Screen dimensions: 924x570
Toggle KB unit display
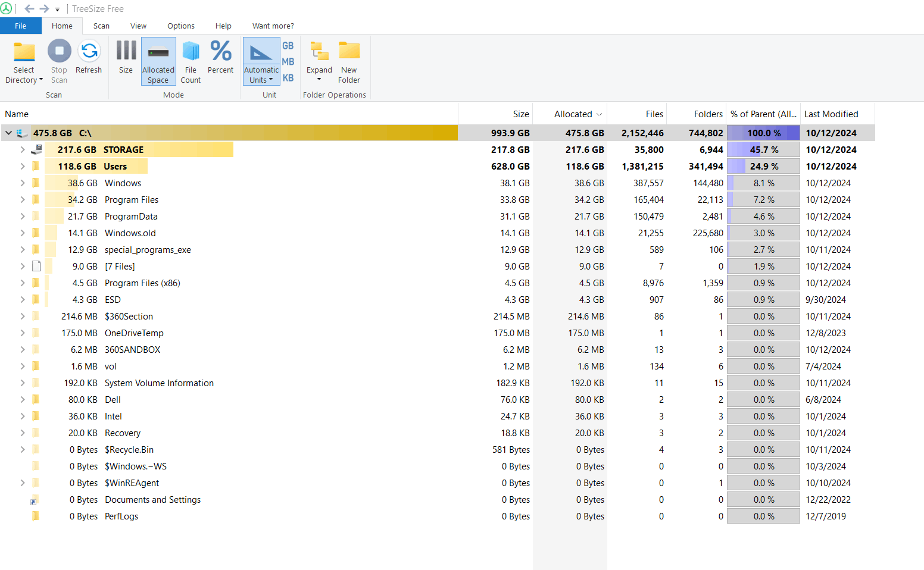288,78
